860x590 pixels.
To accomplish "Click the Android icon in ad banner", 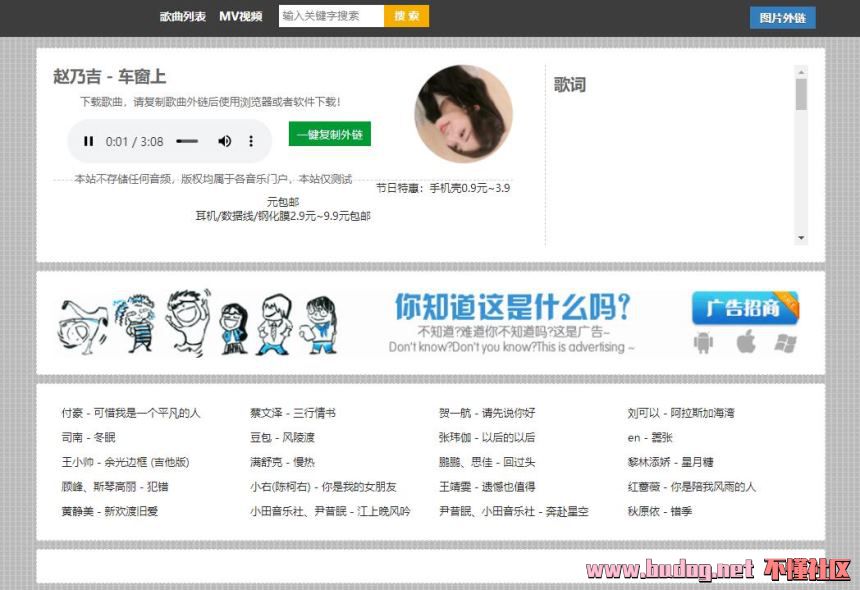I will [704, 343].
